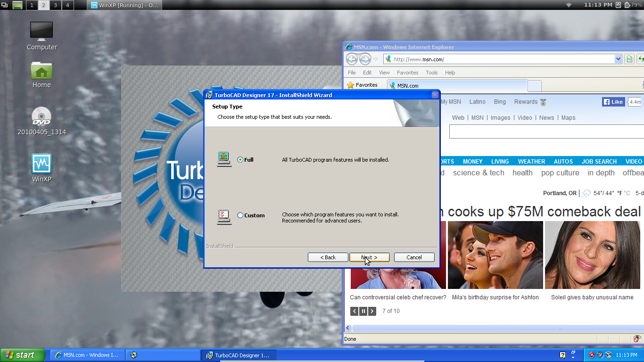Select the Custom setup type radio button
This screenshot has width=644, height=362.
[240, 215]
